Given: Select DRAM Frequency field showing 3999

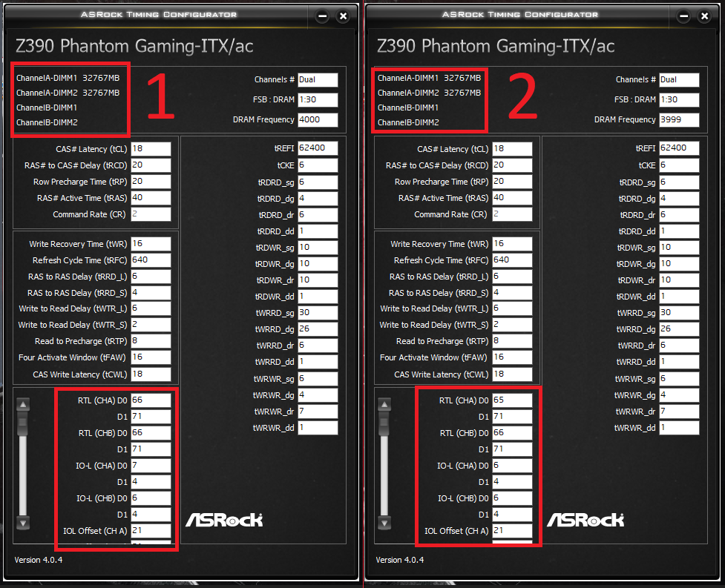Looking at the screenshot, I should 679,119.
